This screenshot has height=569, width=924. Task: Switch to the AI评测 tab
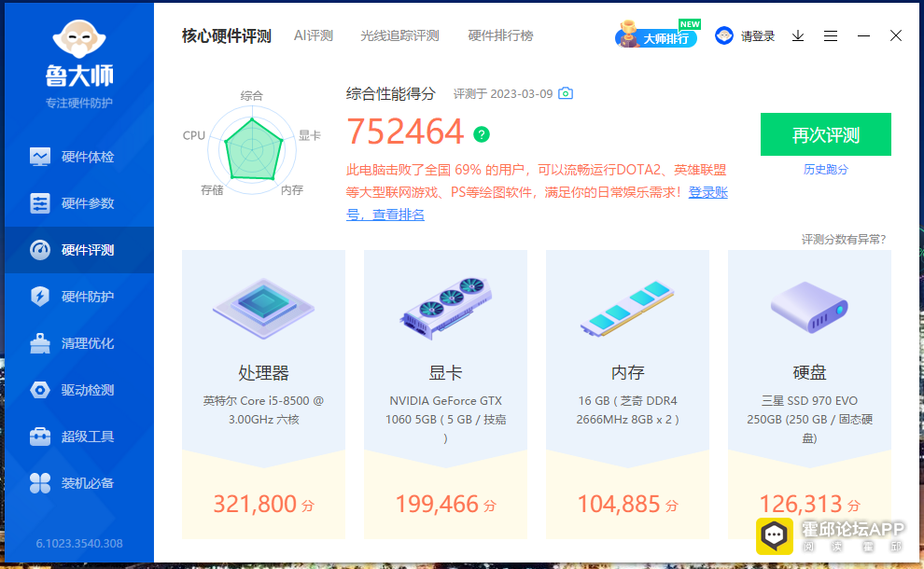click(x=314, y=36)
